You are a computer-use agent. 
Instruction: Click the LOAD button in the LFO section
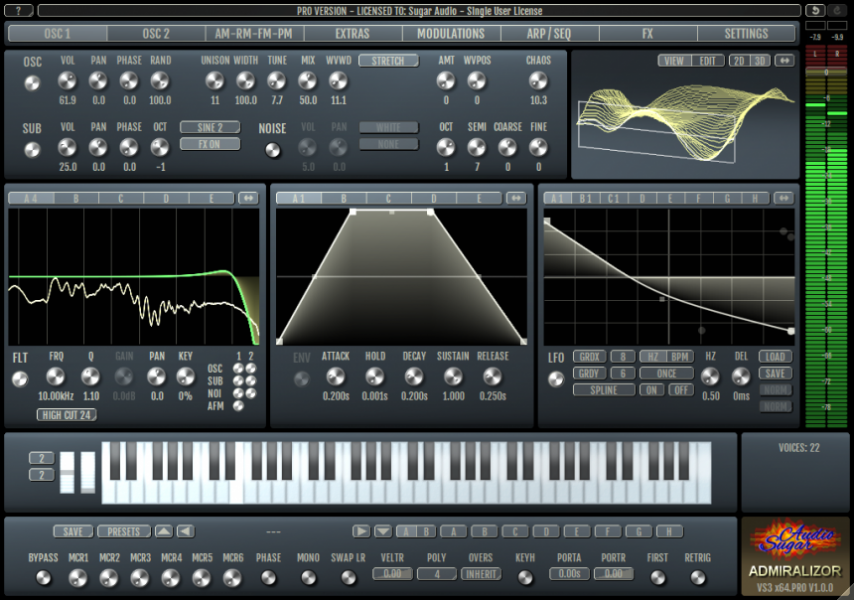(x=773, y=357)
